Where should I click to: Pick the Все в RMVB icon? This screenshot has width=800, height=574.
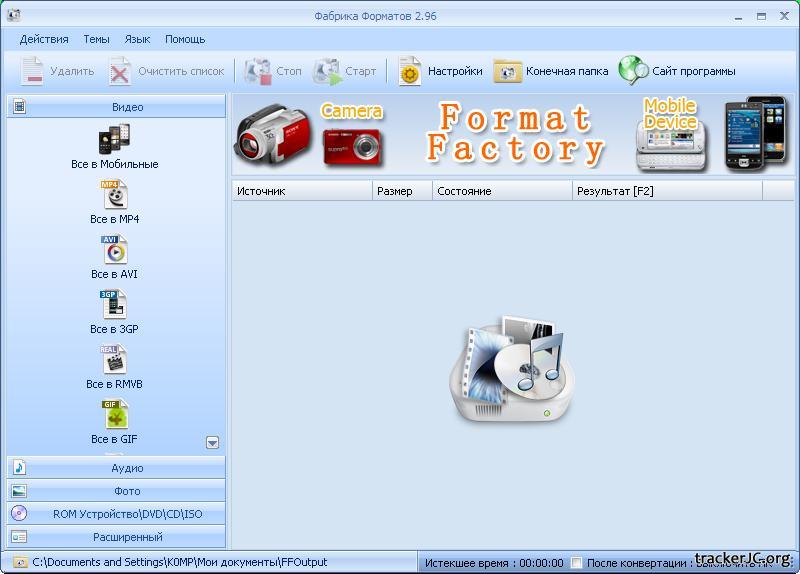pos(114,360)
